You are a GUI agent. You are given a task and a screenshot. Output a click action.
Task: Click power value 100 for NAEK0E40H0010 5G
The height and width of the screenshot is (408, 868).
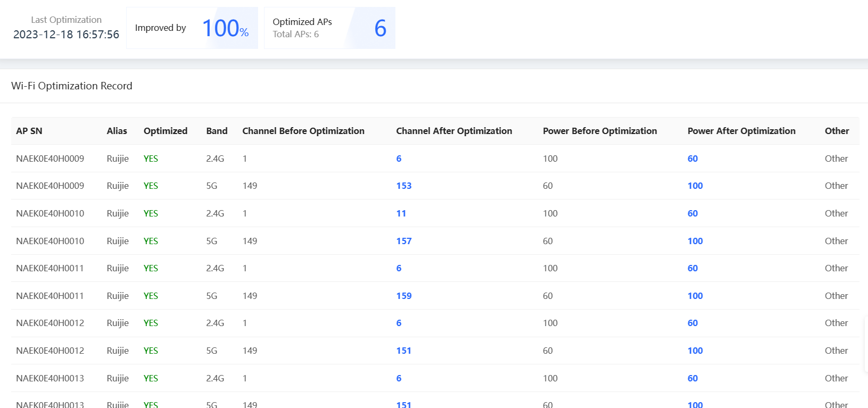695,241
